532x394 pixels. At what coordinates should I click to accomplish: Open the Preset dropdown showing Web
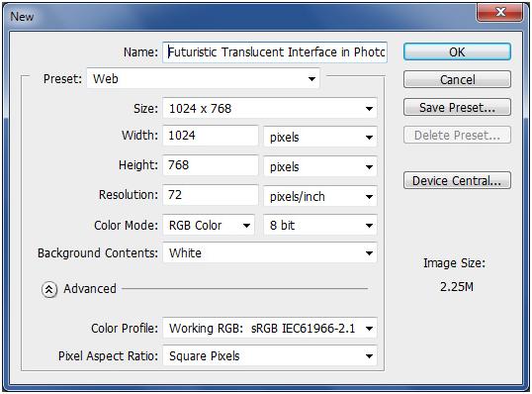click(x=203, y=79)
